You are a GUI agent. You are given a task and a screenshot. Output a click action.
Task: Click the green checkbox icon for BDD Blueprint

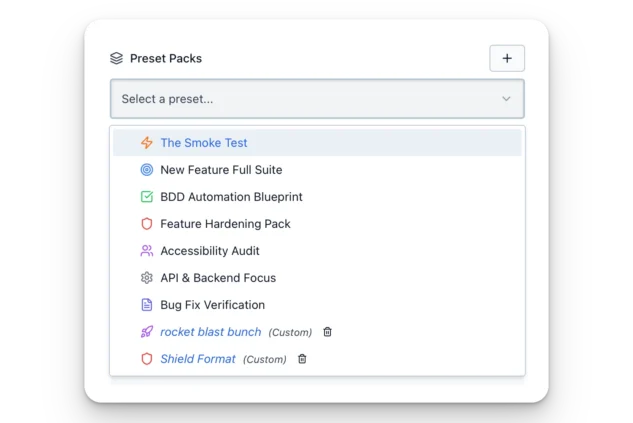coord(147,197)
